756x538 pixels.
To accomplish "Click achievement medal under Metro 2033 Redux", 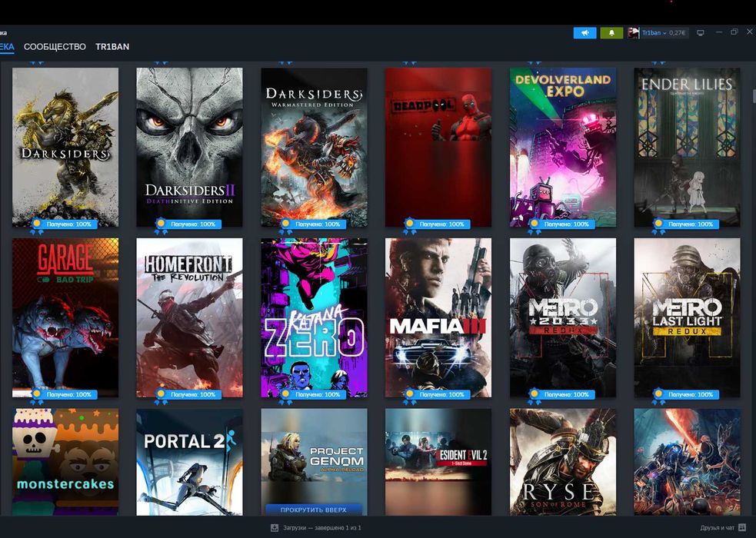I will (x=534, y=396).
